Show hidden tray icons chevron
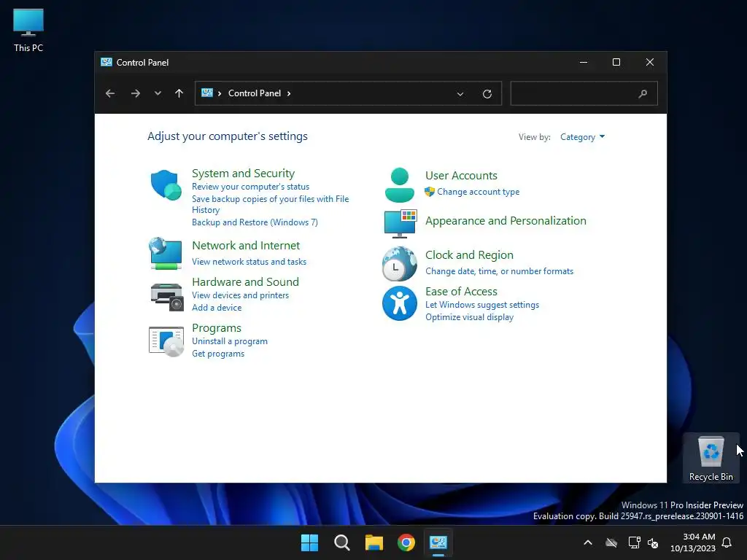Screen dimensions: 747x560 point(588,542)
